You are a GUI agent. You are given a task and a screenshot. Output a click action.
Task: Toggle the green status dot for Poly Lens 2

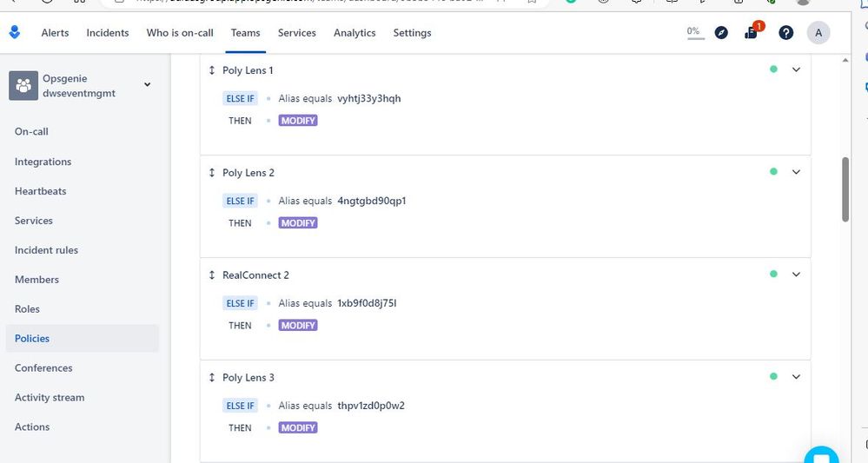(773, 171)
